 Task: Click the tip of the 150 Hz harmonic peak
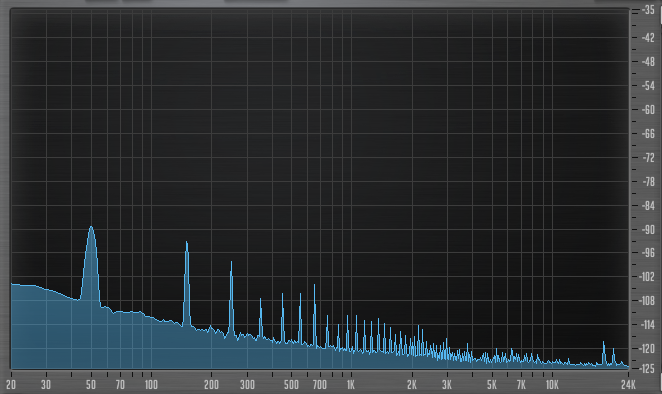pos(187,242)
